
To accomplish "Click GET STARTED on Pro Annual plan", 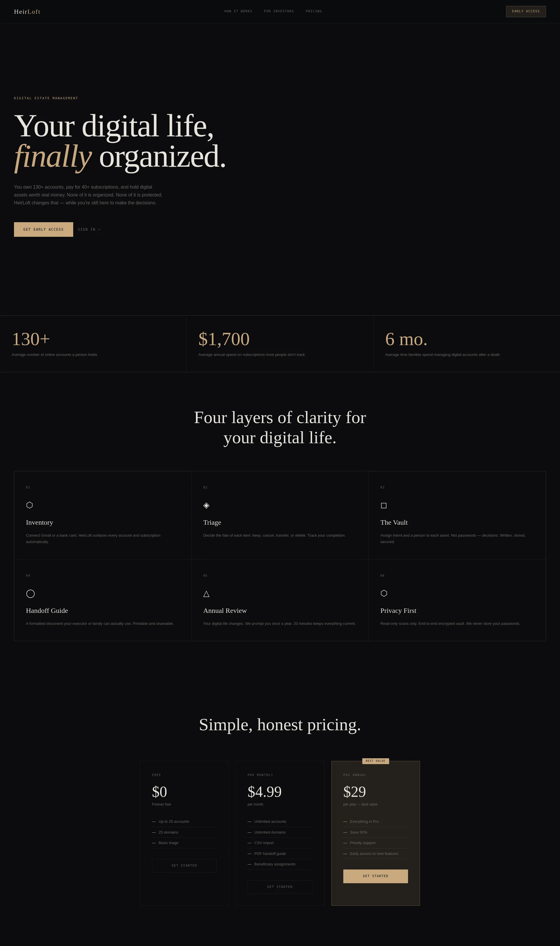I will click(x=375, y=876).
